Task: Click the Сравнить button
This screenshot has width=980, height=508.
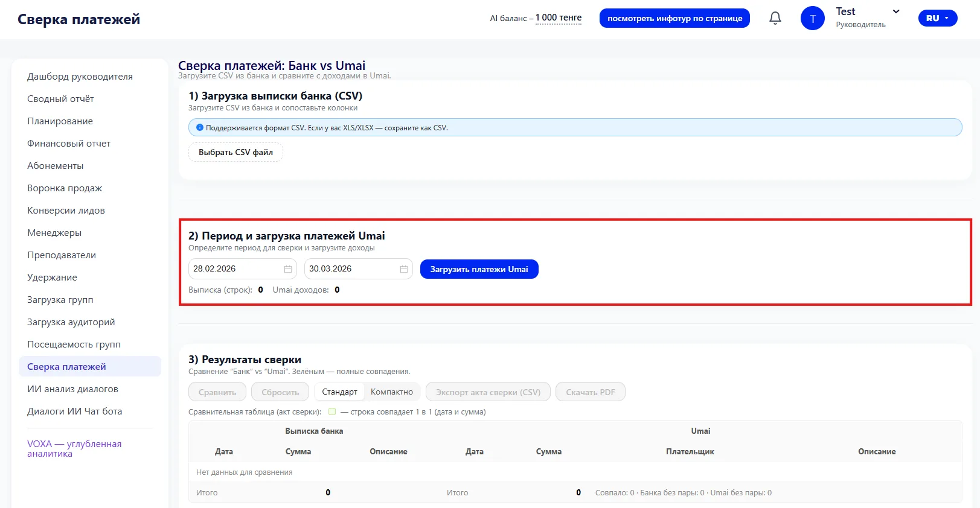Action: 217,392
